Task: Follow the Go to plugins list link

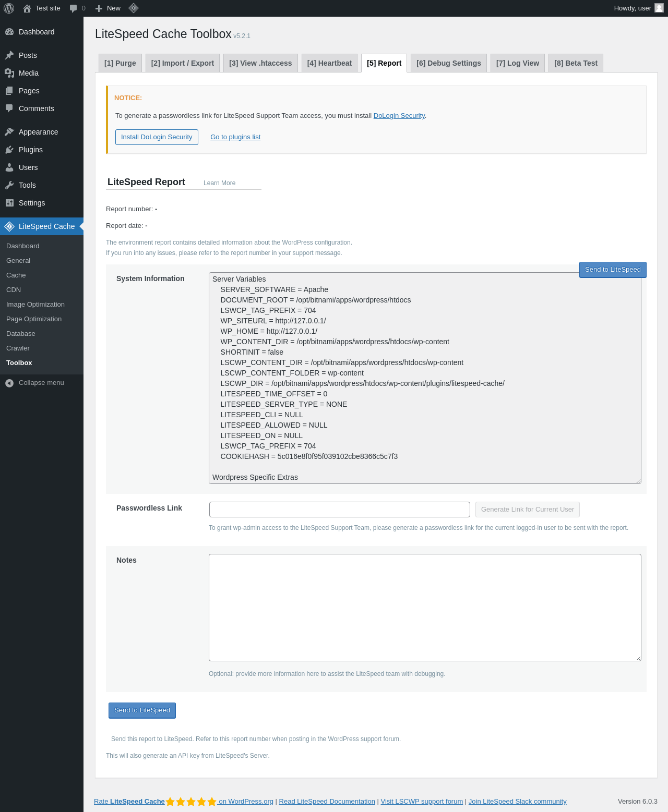Action: click(235, 137)
